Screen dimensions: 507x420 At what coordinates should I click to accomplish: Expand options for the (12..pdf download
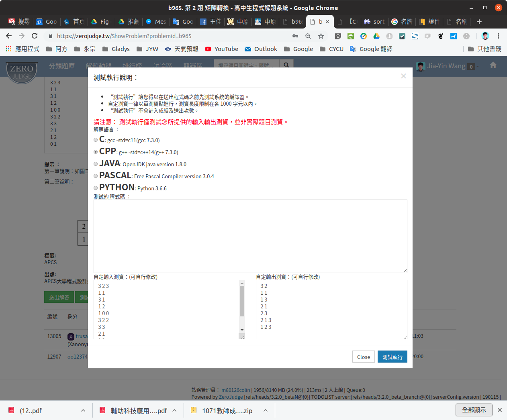coord(83,410)
